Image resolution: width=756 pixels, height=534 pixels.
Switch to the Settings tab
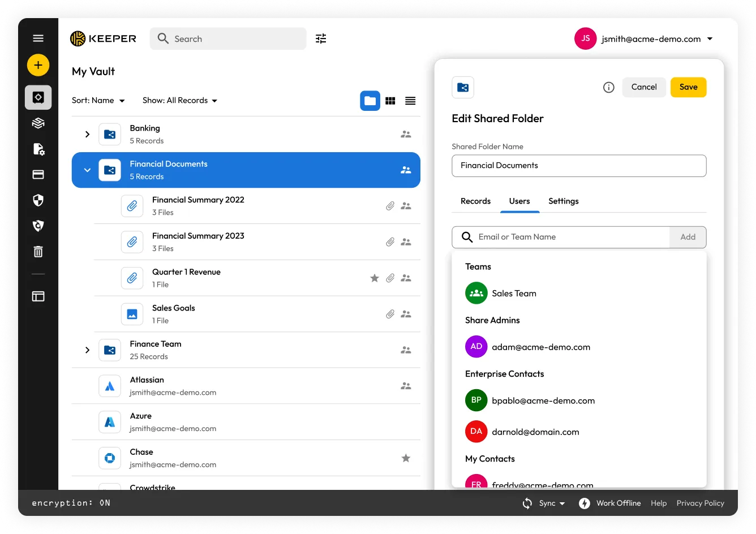click(x=564, y=201)
